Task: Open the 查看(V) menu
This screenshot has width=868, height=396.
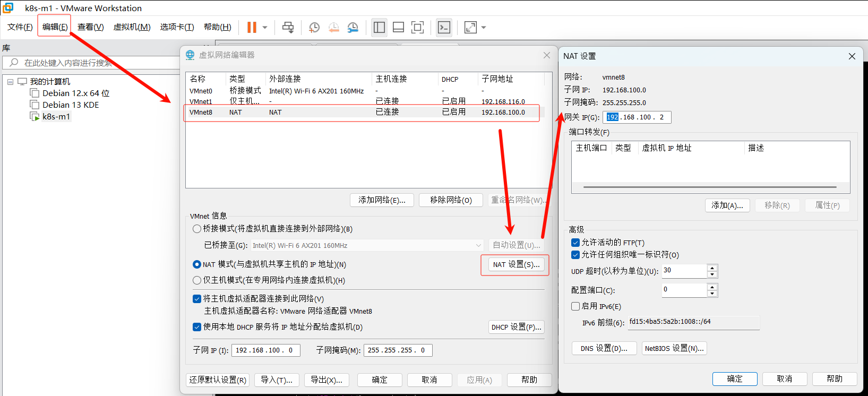Action: click(x=91, y=27)
